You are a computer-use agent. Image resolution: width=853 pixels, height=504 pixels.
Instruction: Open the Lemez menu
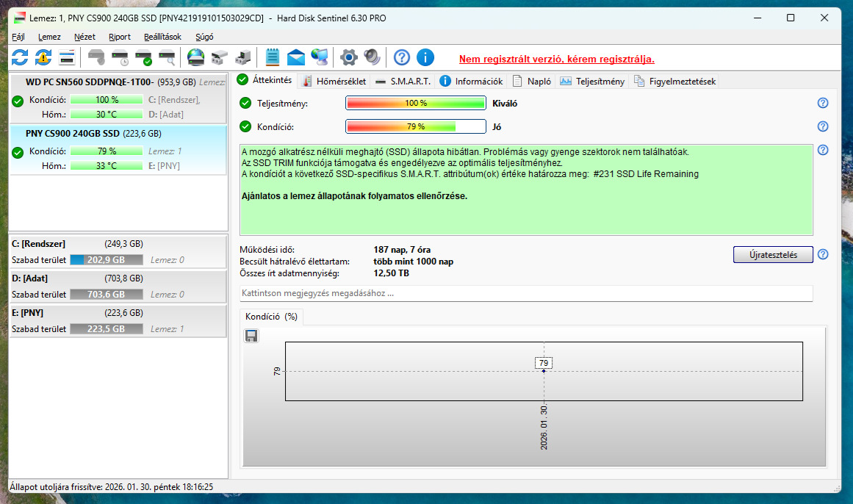[x=49, y=37]
